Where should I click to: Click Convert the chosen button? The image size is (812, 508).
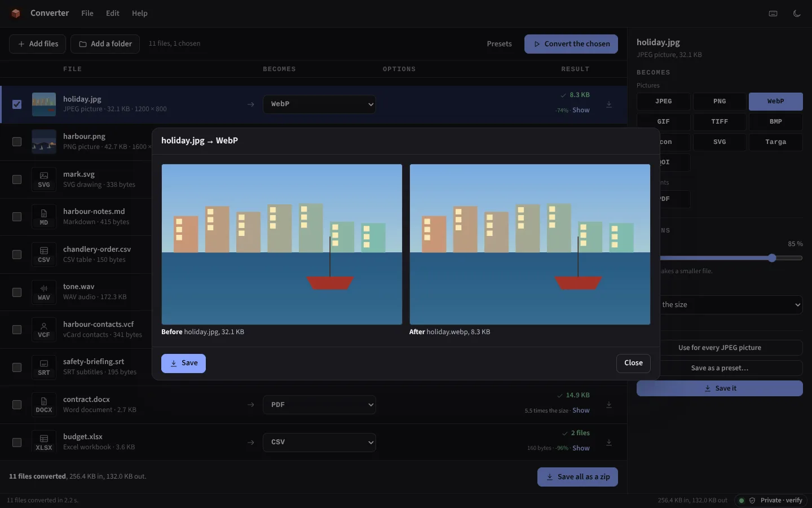click(571, 44)
